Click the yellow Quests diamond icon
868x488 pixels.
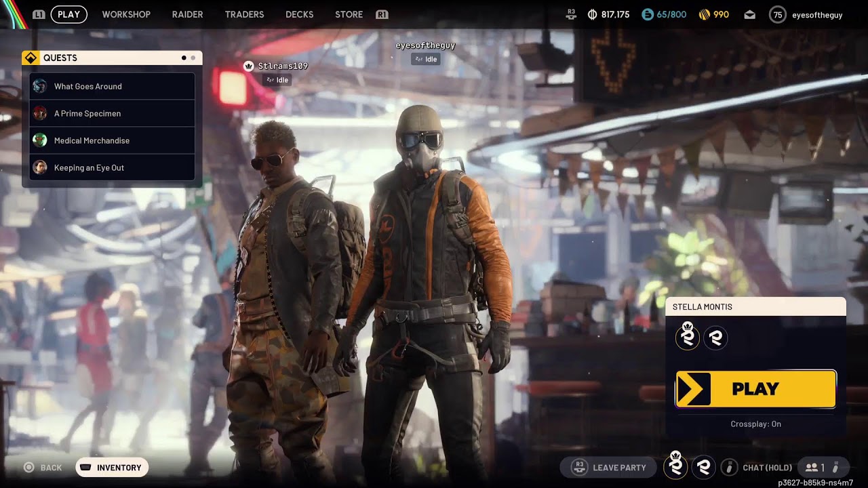31,58
